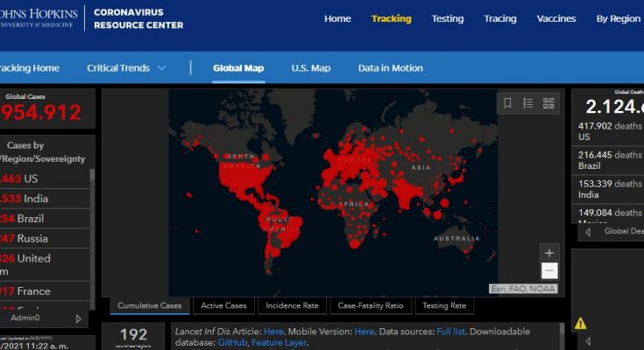Open the Tracking menu item

pos(392,19)
